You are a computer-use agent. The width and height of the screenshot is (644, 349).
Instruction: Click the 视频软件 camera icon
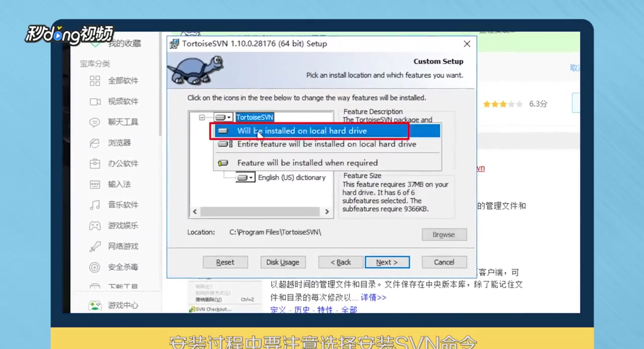(95, 102)
